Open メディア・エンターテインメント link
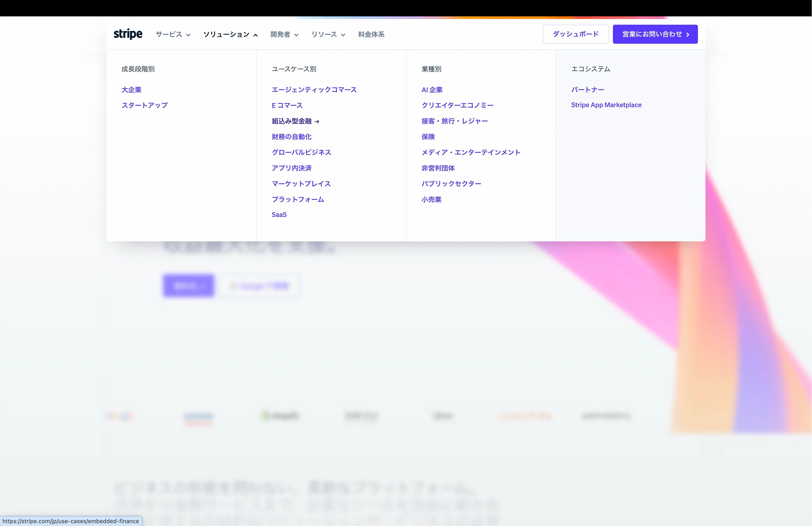The height and width of the screenshot is (526, 812). coord(471,152)
